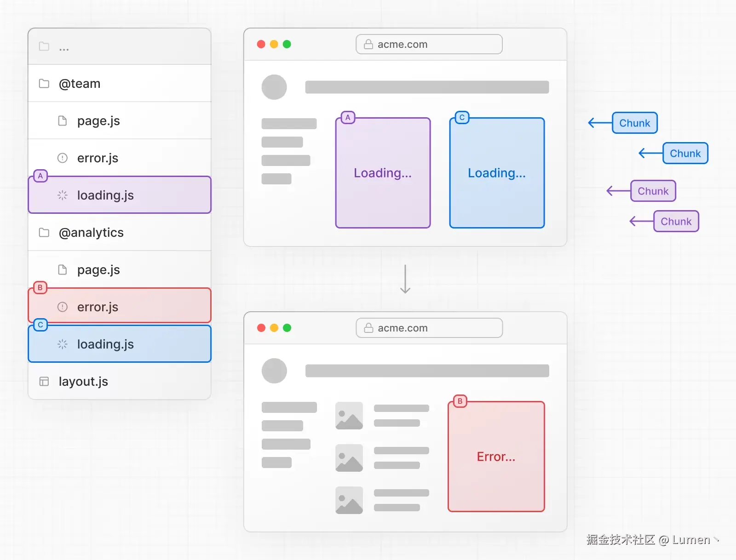Click the B badge on the red Error panel
The image size is (736, 560).
click(460, 401)
